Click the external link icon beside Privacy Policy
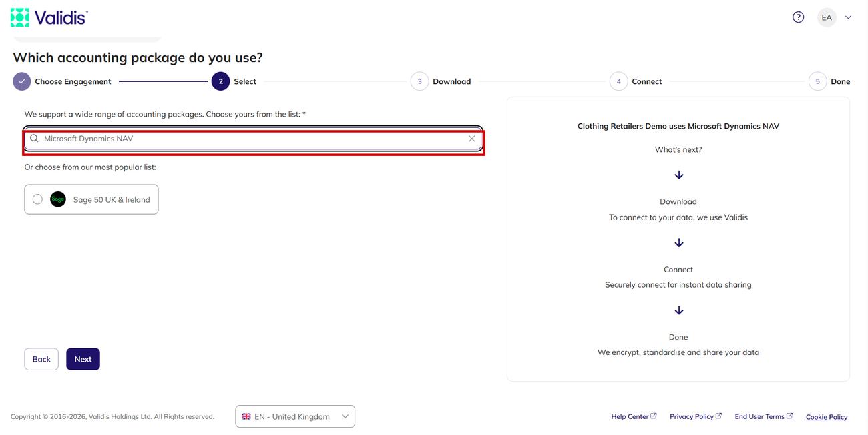 (x=718, y=416)
